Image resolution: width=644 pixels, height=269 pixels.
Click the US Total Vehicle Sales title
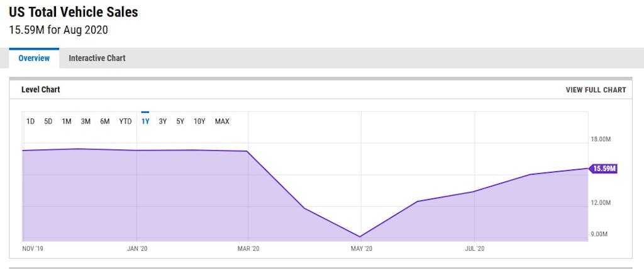point(74,12)
